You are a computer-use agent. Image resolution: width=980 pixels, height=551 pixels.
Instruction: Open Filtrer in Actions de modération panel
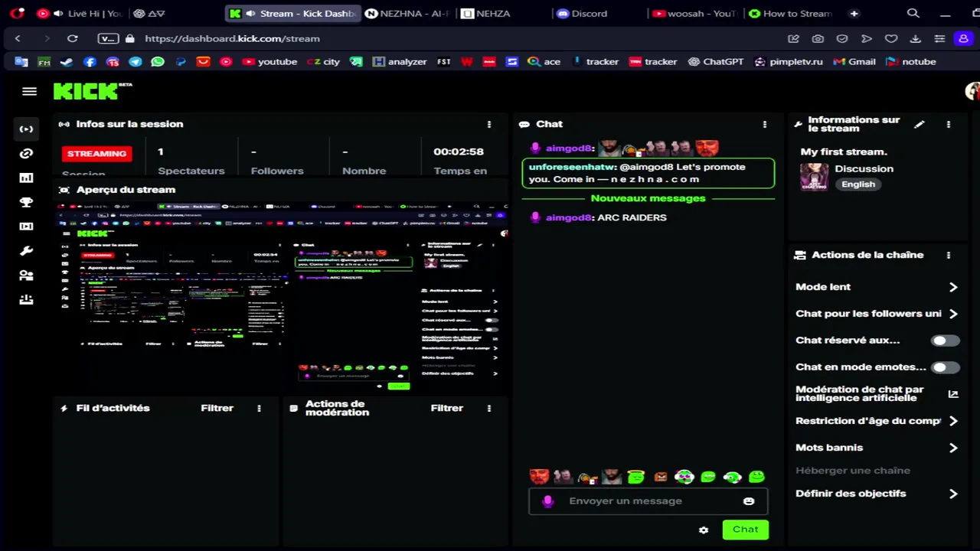click(x=447, y=408)
